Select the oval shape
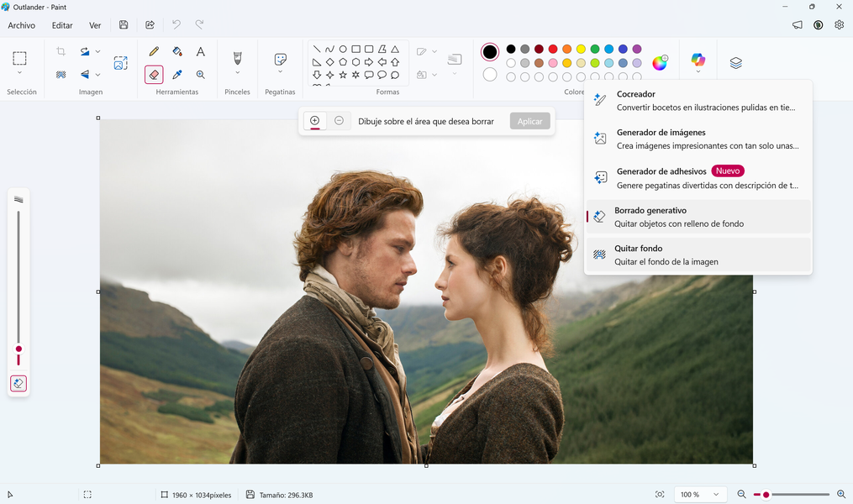 point(343,49)
